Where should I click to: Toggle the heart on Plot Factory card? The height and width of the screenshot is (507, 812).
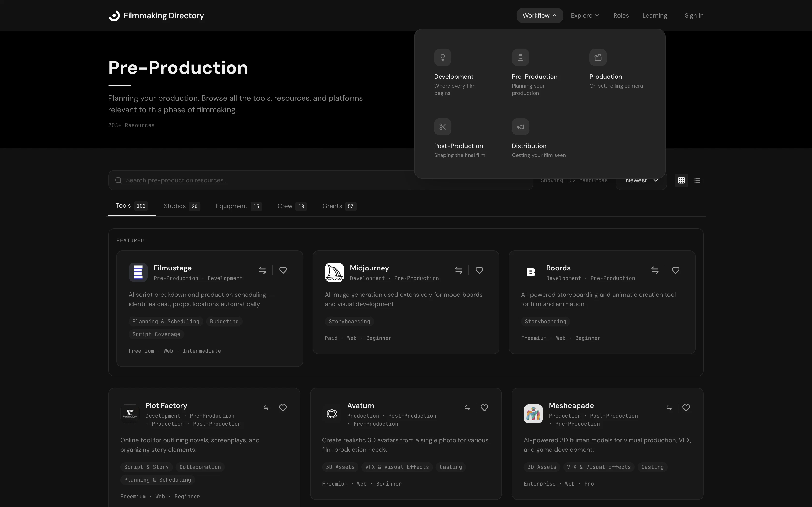(x=283, y=408)
